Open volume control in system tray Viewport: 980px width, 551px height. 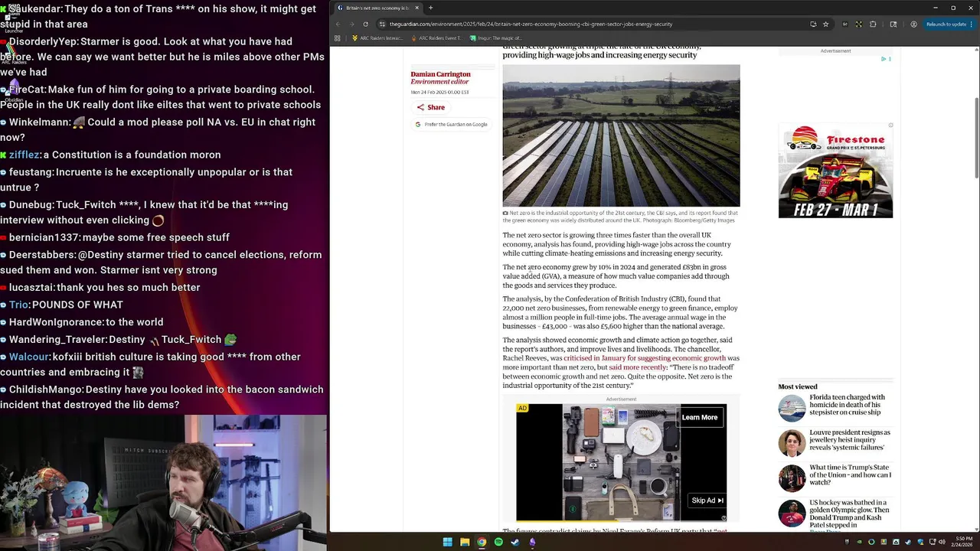point(942,542)
